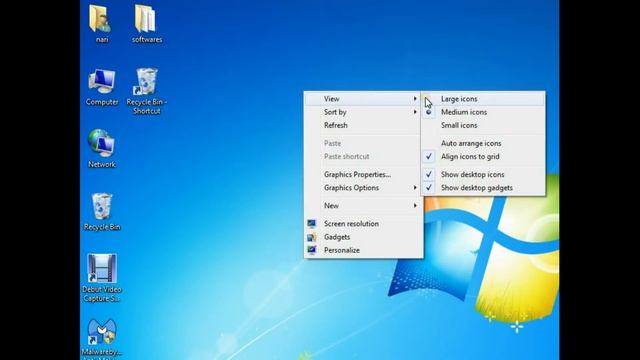Choose Large icons in View submenu
This screenshot has width=640, height=360.
483,99
